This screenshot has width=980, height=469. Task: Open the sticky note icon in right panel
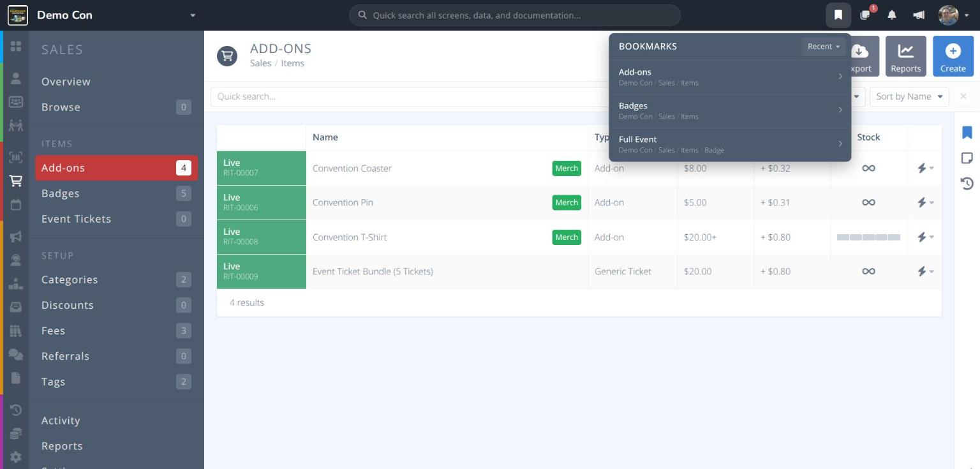point(967,158)
